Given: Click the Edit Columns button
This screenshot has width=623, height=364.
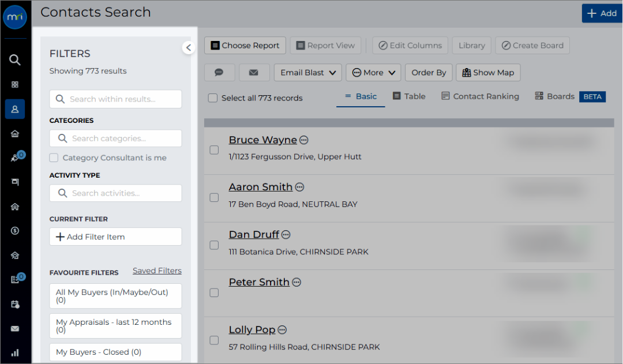Looking at the screenshot, I should point(410,46).
